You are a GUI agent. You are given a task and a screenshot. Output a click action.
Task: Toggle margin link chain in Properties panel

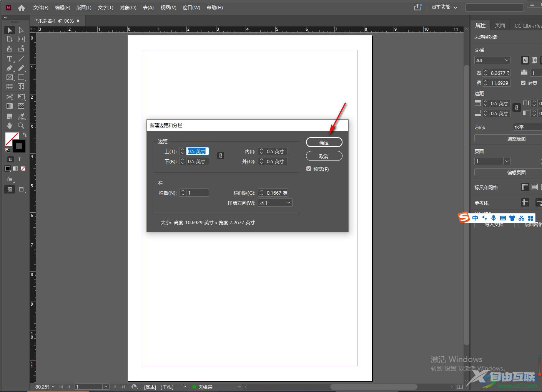coord(517,108)
